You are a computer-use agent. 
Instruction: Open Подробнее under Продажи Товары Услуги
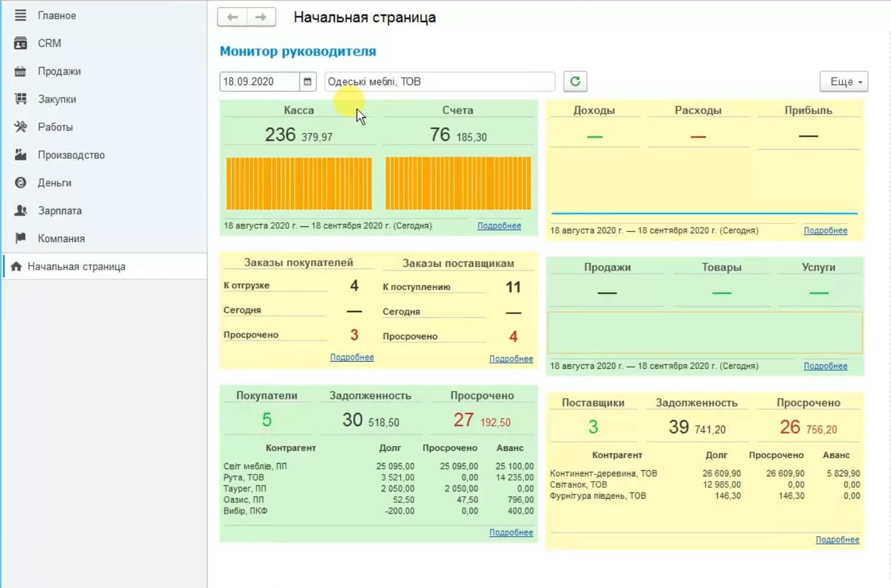(825, 366)
